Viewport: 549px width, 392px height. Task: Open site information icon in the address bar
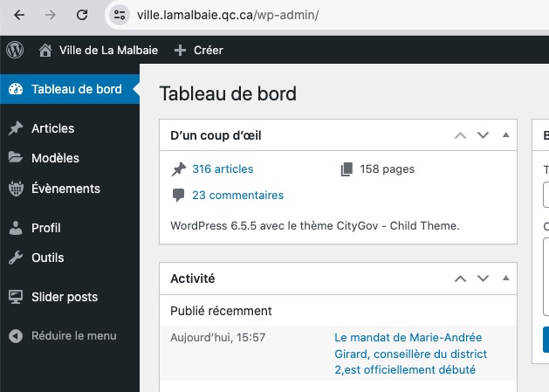pyautogui.click(x=120, y=15)
